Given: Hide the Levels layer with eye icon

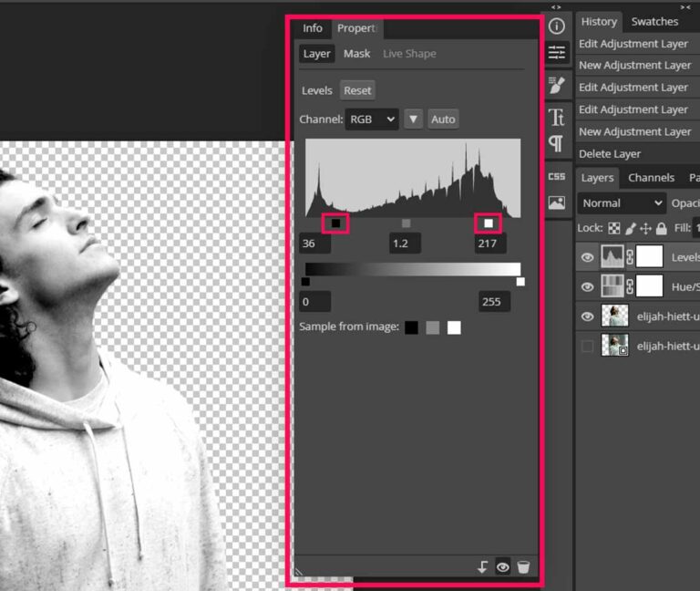Looking at the screenshot, I should (588, 257).
